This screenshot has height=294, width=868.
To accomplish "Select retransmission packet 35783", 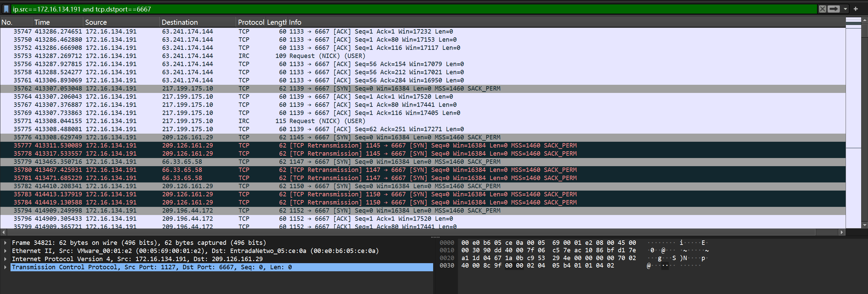I will [423, 194].
